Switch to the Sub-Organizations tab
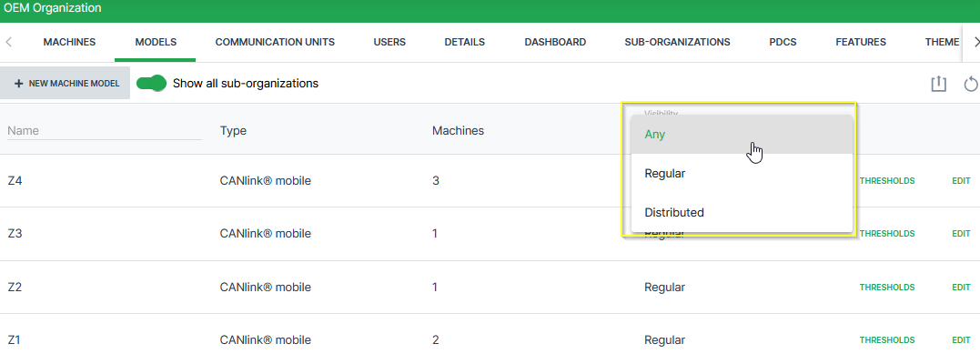This screenshot has height=364, width=980. click(677, 42)
